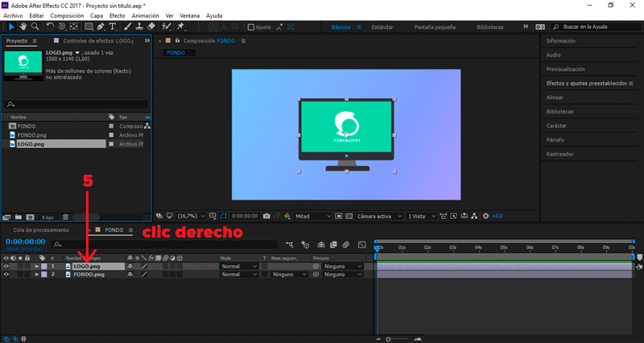644x343 pixels.
Task: Select the Eraser tool
Action: [x=152, y=27]
